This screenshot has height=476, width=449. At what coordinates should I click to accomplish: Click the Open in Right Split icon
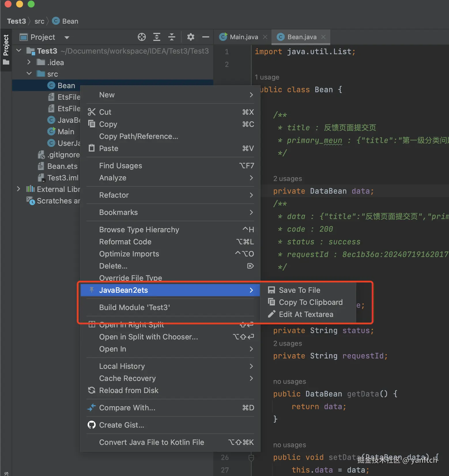[92, 324]
